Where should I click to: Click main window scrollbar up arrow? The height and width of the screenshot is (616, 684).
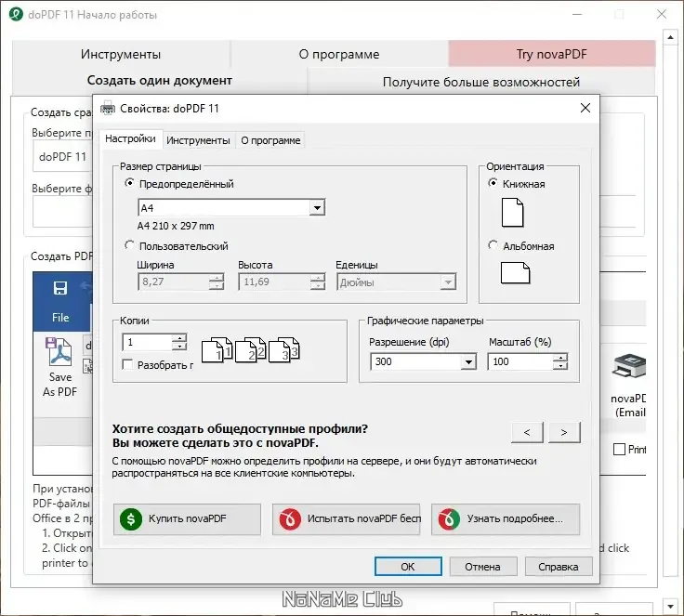point(670,37)
